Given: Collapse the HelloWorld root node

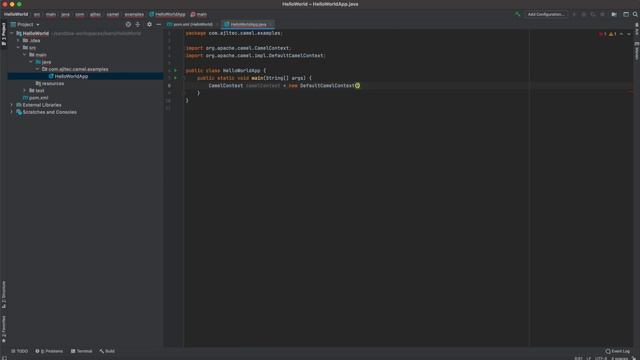Looking at the screenshot, I should point(12,33).
